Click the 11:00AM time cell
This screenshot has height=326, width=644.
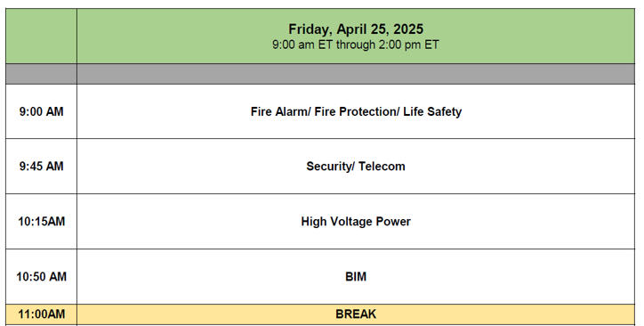click(x=41, y=314)
